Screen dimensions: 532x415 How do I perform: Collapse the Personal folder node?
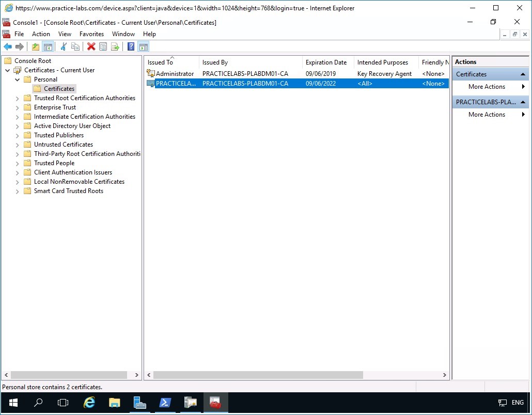(x=17, y=79)
